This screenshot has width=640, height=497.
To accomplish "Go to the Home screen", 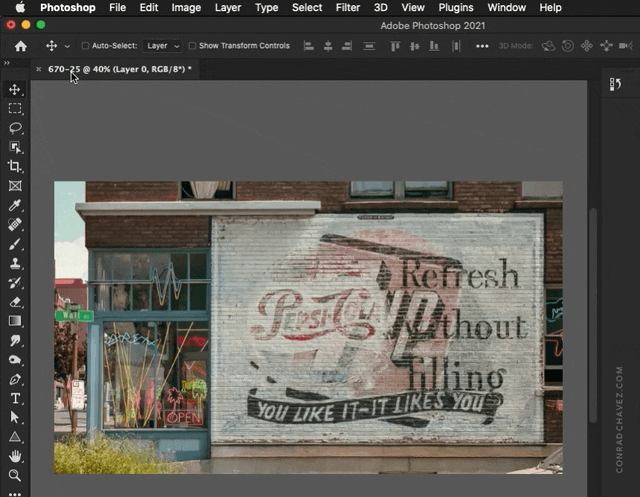I will click(20, 46).
